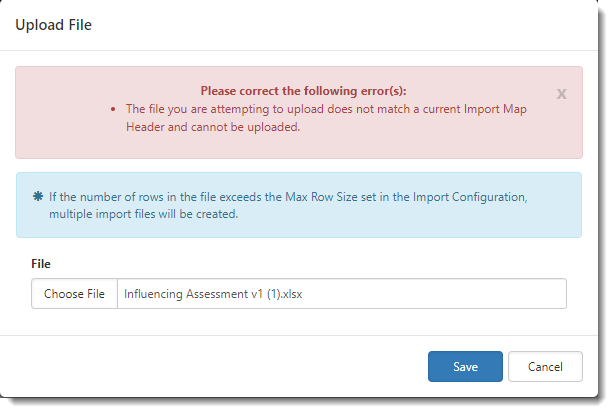This screenshot has width=613, height=413.
Task: Click empty space inside the blue info box
Action: (450, 220)
